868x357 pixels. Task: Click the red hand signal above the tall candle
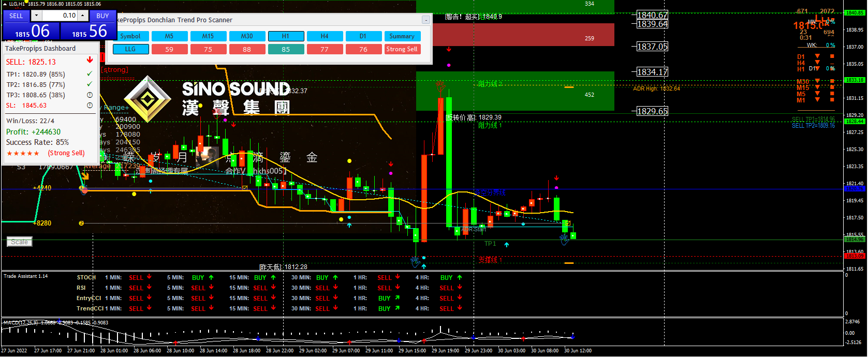tap(440, 86)
